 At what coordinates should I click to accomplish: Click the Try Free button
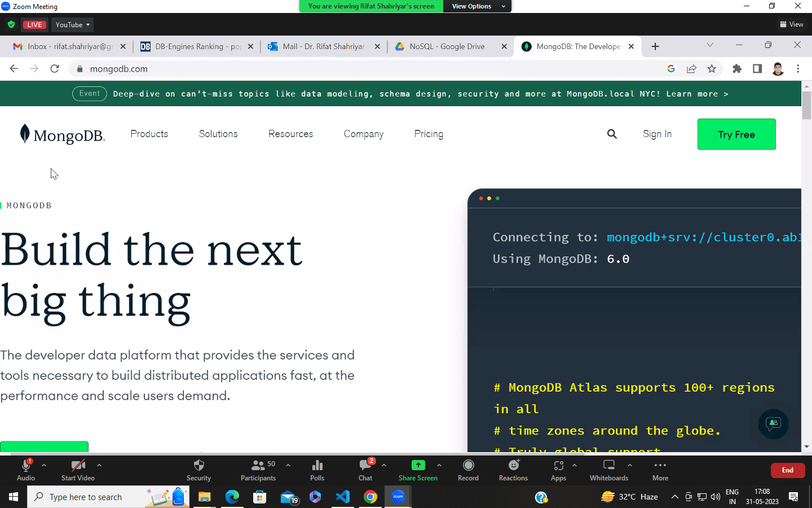[x=736, y=134]
